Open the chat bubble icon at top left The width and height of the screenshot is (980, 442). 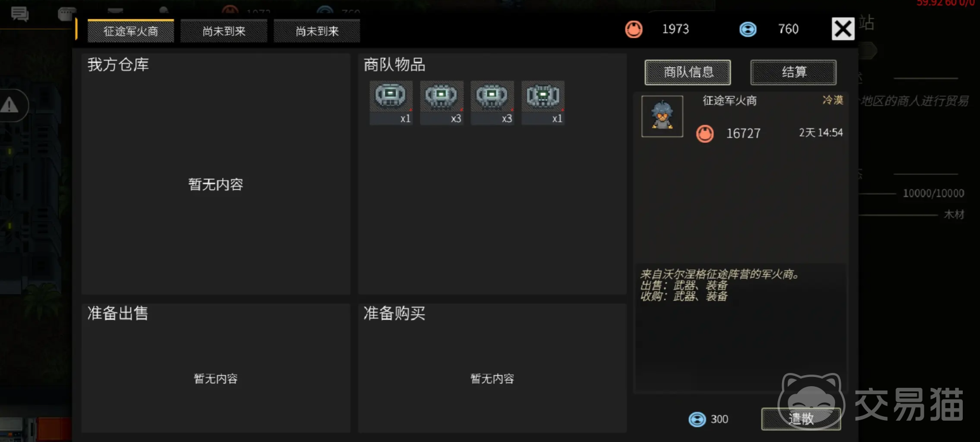click(x=20, y=14)
